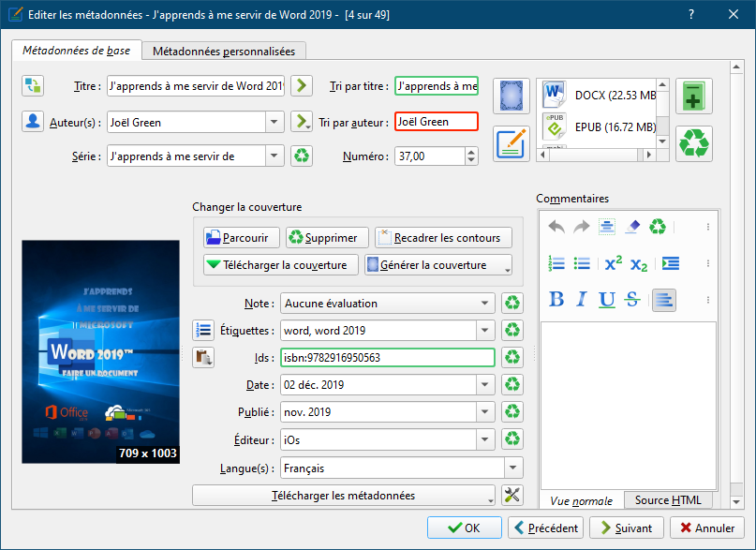Toggle the align left button in comments

pyautogui.click(x=664, y=300)
